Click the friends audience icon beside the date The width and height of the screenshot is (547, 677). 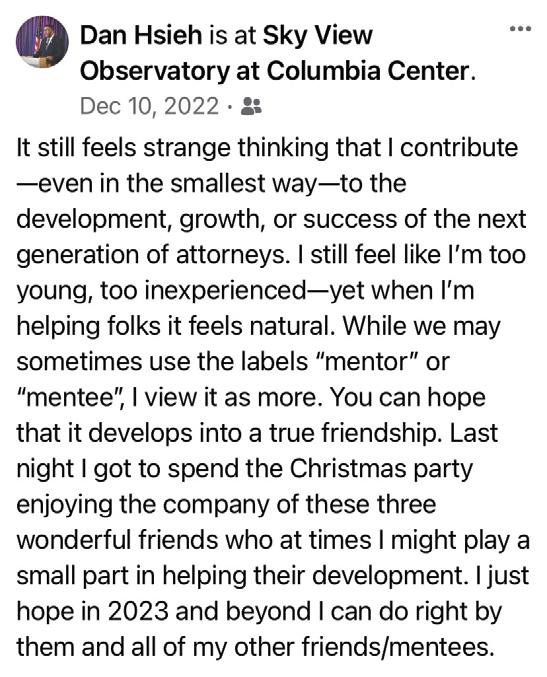(x=251, y=106)
